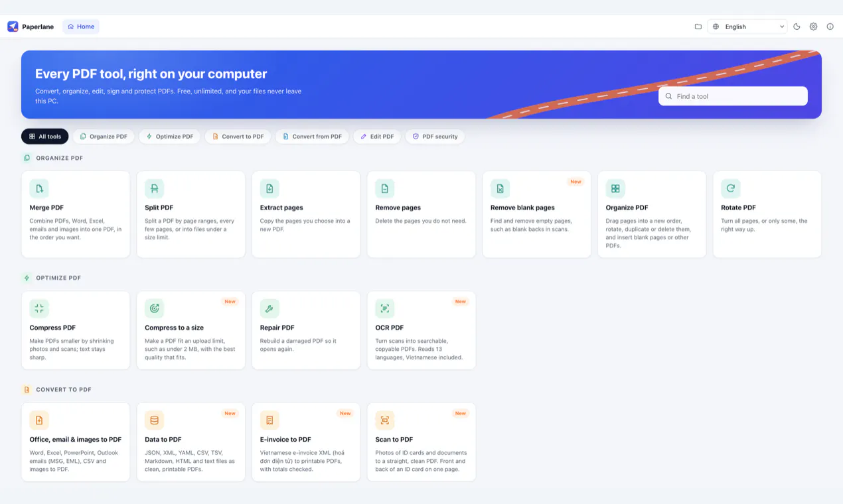
Task: Toggle dark mode with moon icon
Action: tap(797, 27)
